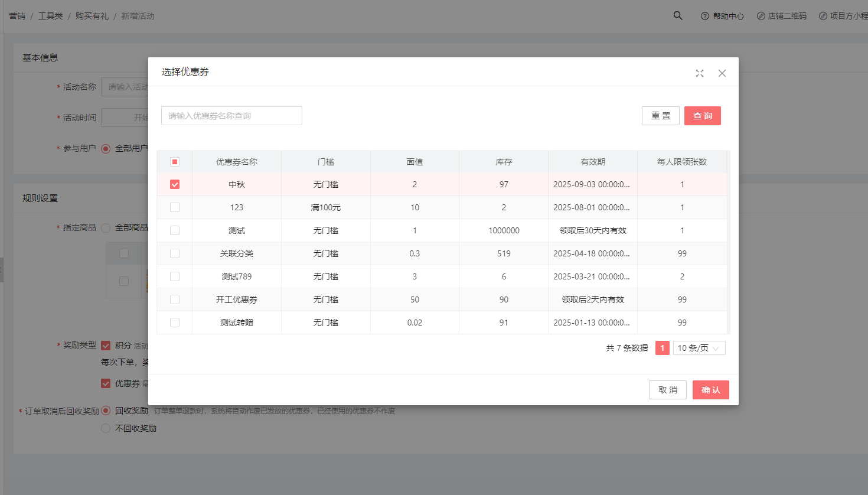Close the 选择优惠券 dialog with X
The height and width of the screenshot is (495, 868).
point(722,73)
